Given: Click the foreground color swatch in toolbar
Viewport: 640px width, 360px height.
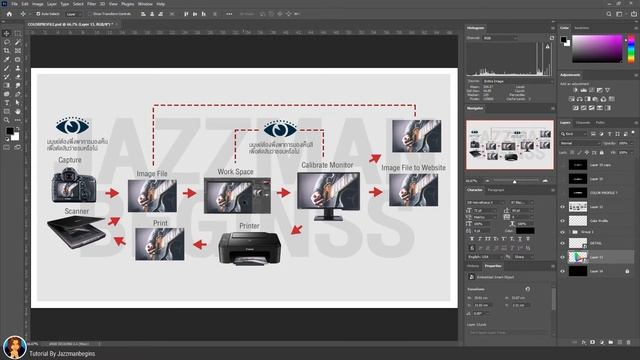Looking at the screenshot, I should pos(9,131).
